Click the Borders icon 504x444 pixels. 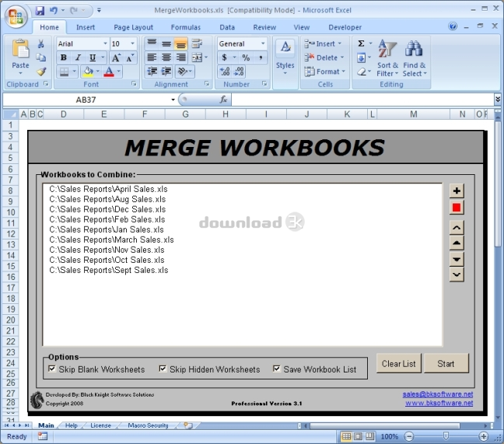point(65,72)
